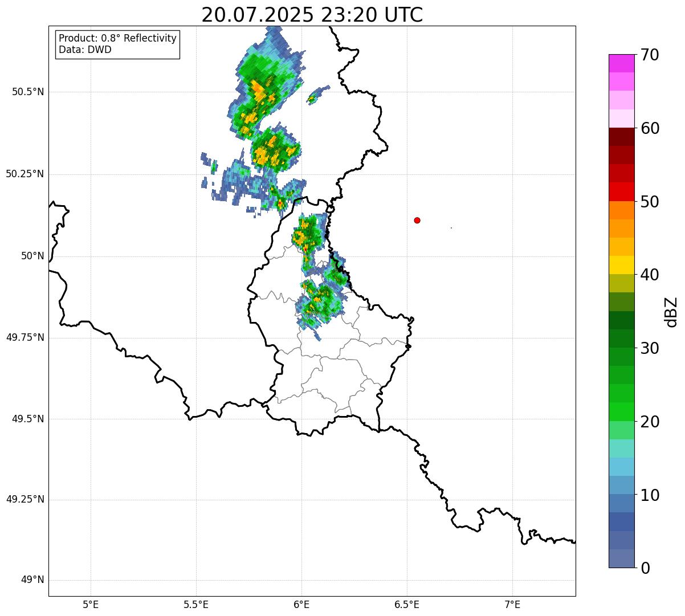Viewport: 685px width, 616px height.
Task: Pick the greyish-blue bottom colorbar segment at 0
Action: pyautogui.click(x=622, y=558)
